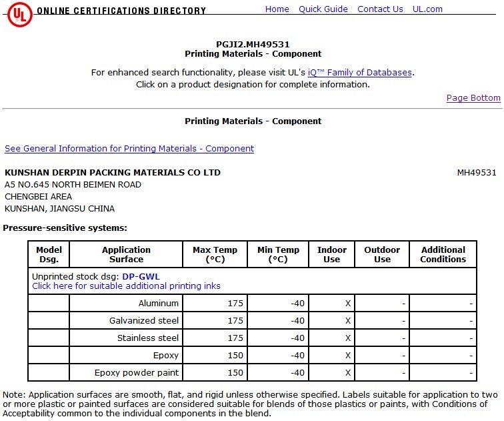Image resolution: width=504 pixels, height=421 pixels.
Task: Select the Galvanized steel surface cell
Action: 126,321
